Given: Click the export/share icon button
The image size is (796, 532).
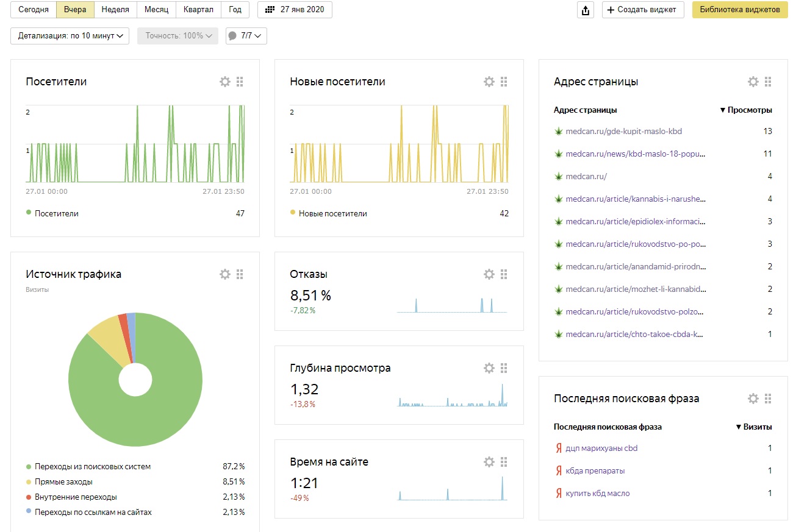Looking at the screenshot, I should (586, 10).
